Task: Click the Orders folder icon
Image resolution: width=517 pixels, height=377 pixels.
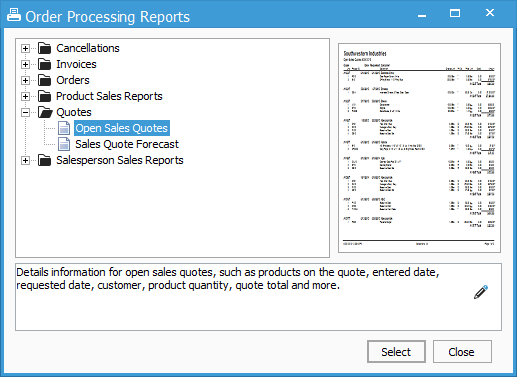Action: click(x=44, y=80)
